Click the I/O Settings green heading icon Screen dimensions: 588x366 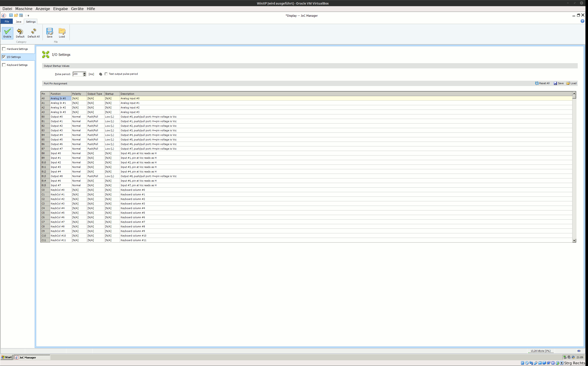click(46, 54)
